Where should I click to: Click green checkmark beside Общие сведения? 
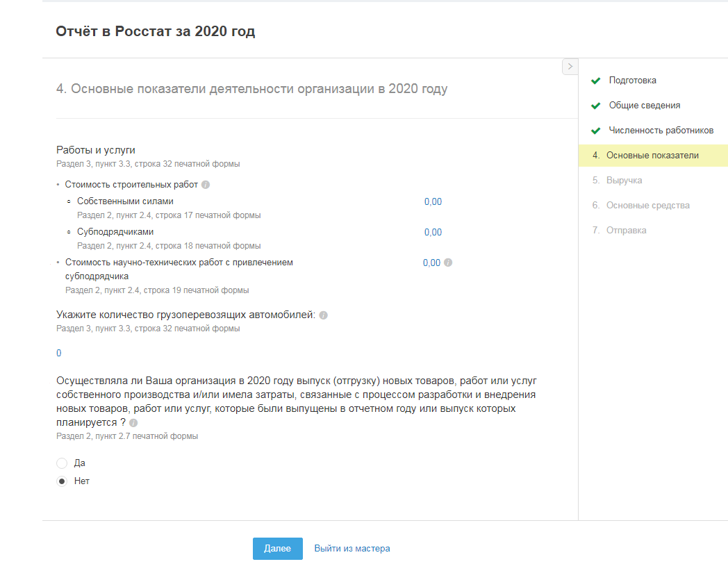(x=595, y=106)
